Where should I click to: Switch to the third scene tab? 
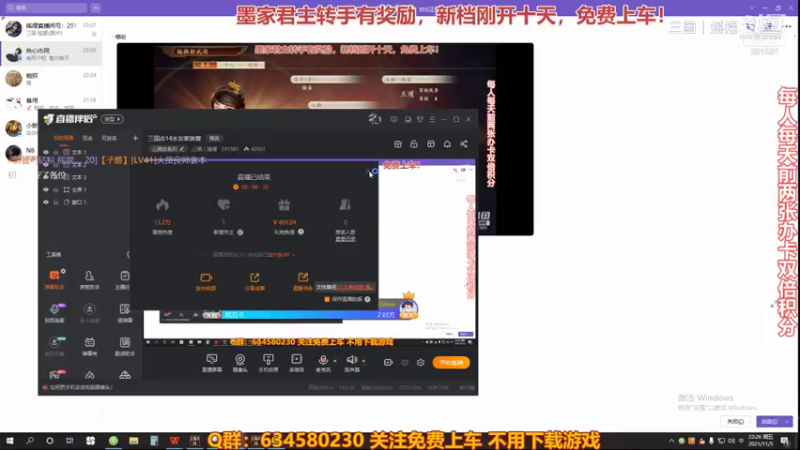(109, 138)
